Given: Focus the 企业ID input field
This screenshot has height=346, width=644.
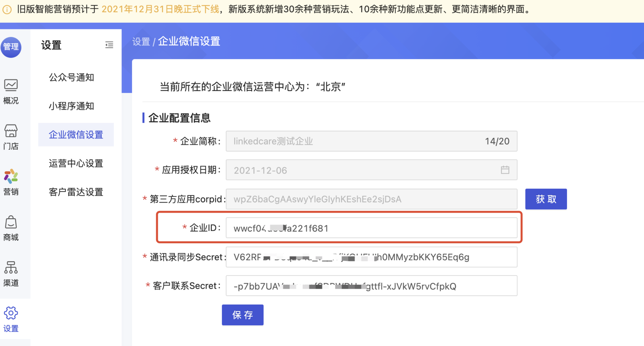Looking at the screenshot, I should click(x=371, y=228).
